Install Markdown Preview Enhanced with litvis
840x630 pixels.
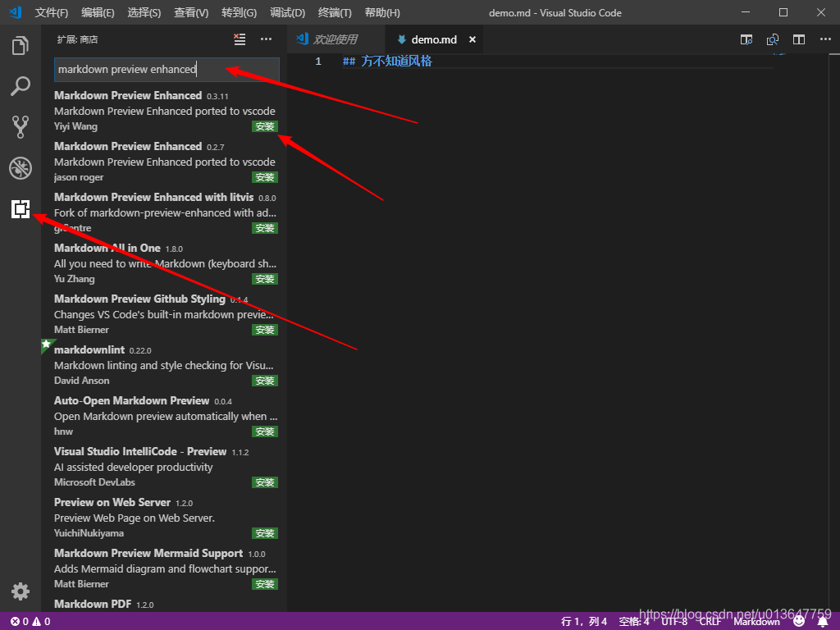tap(265, 228)
